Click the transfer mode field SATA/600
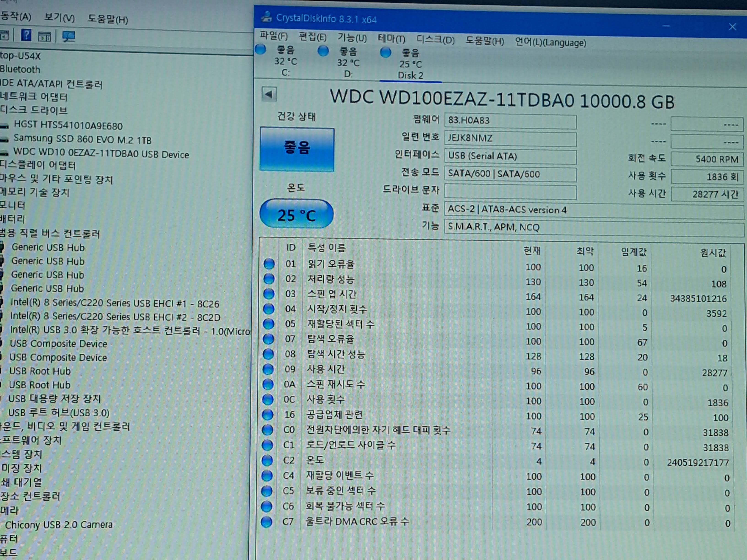 [x=510, y=174]
